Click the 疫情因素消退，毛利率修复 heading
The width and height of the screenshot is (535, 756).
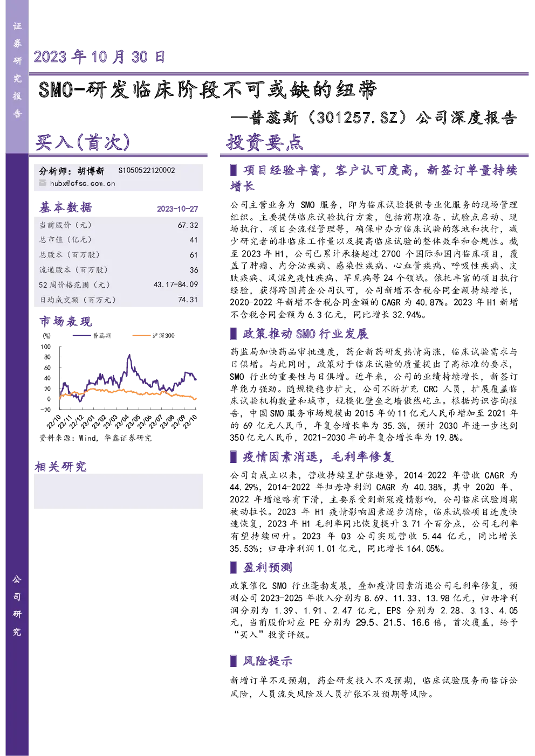click(x=318, y=457)
